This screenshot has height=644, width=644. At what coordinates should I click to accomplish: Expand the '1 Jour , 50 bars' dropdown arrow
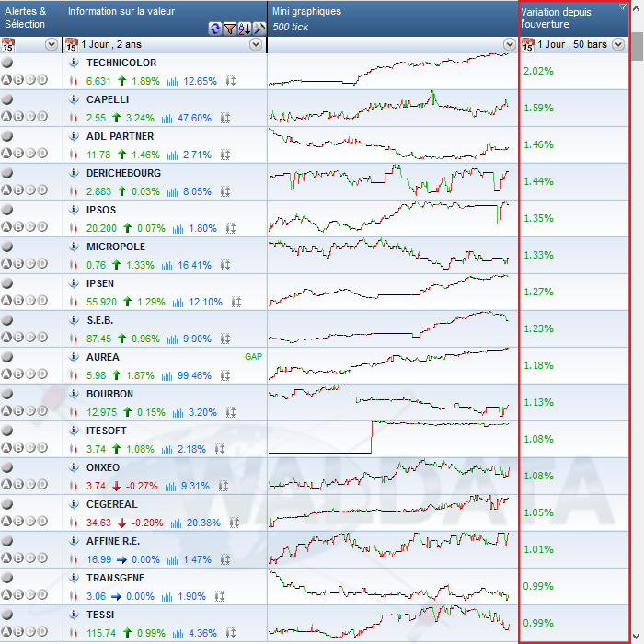pos(618,44)
